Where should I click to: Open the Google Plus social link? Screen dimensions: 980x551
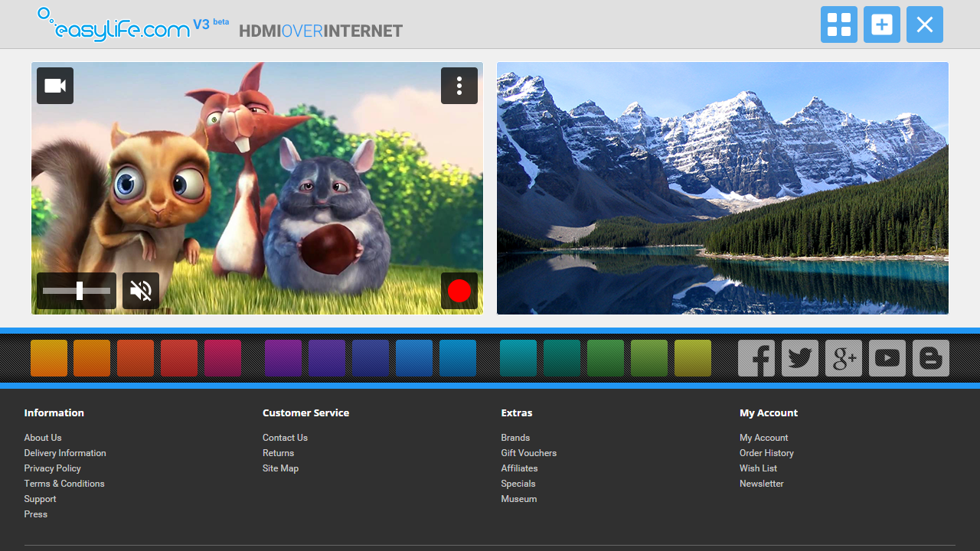coord(844,358)
